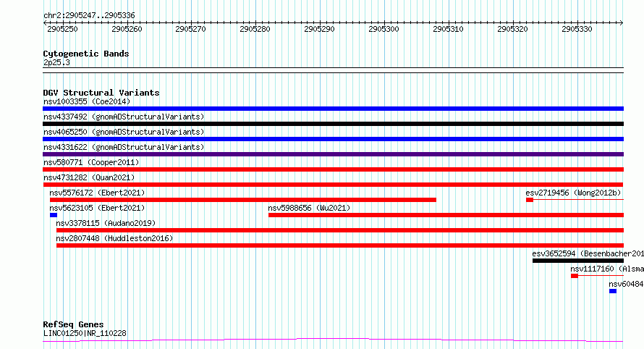Click ruler position 2905270
The width and height of the screenshot is (644, 349).
point(190,29)
